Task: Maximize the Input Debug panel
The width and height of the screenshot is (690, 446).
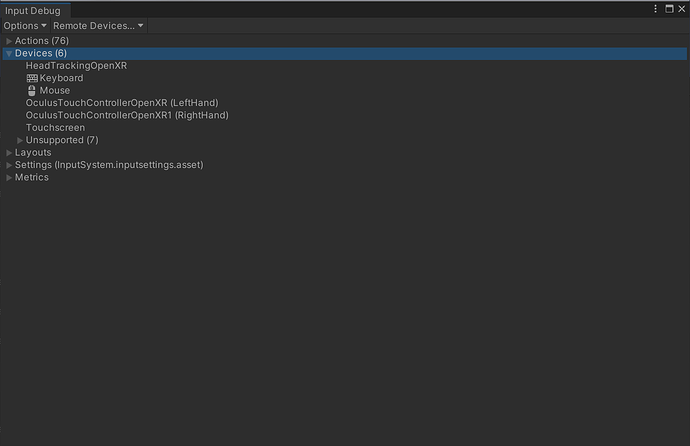Action: click(x=668, y=9)
